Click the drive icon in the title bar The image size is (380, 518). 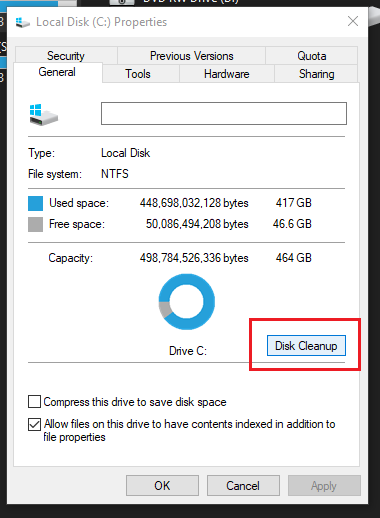click(x=23, y=23)
